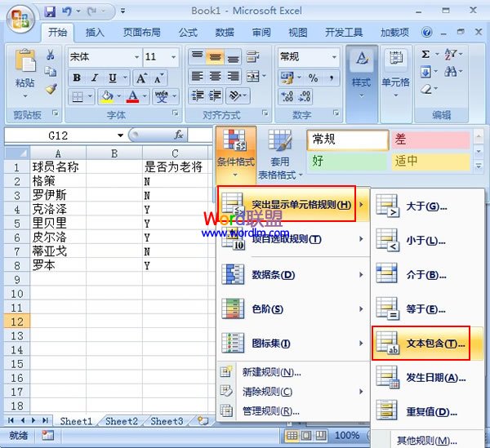Open the font name dropdown 宋体

point(137,57)
